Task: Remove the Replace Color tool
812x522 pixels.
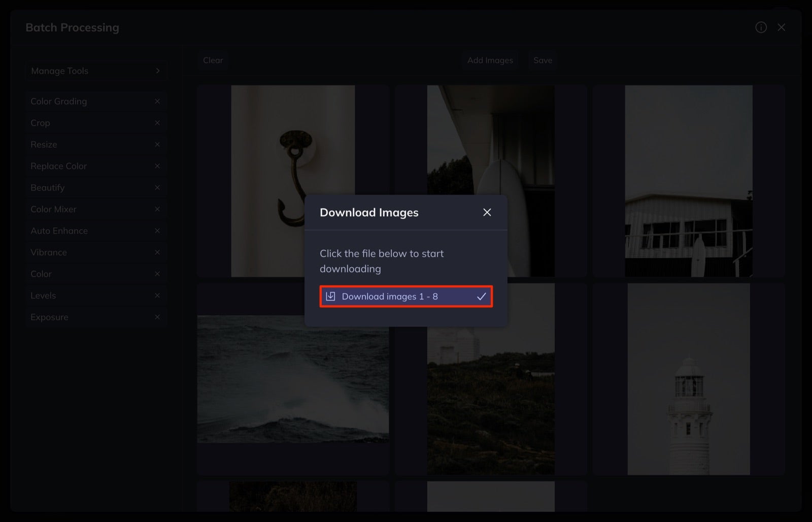Action: 157,166
